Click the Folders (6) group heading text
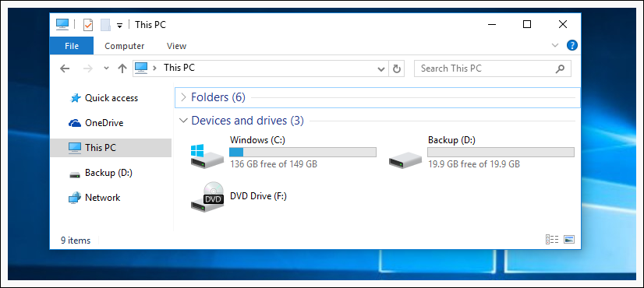The width and height of the screenshot is (644, 288). 218,97
